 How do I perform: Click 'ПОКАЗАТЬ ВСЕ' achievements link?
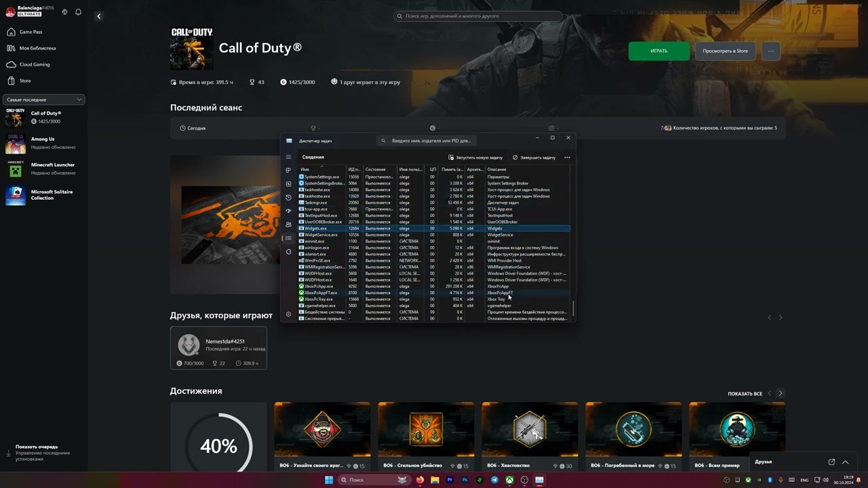pos(745,394)
